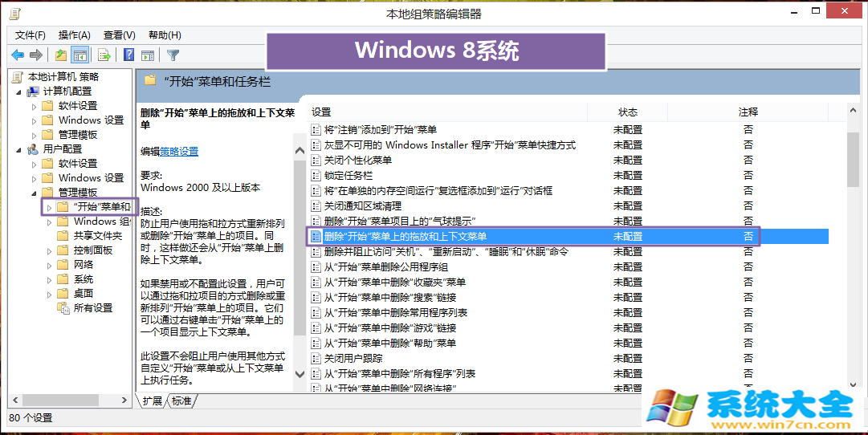Screen dimensions: 868x435
Task: Click tree pane horizontal scrollbar left arrow
Action: pos(15,400)
